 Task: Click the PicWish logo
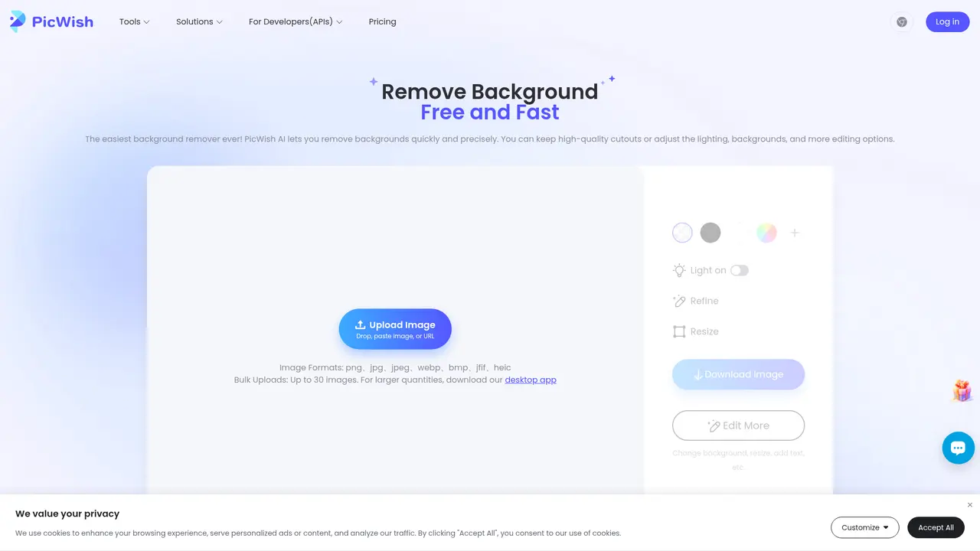click(x=51, y=21)
